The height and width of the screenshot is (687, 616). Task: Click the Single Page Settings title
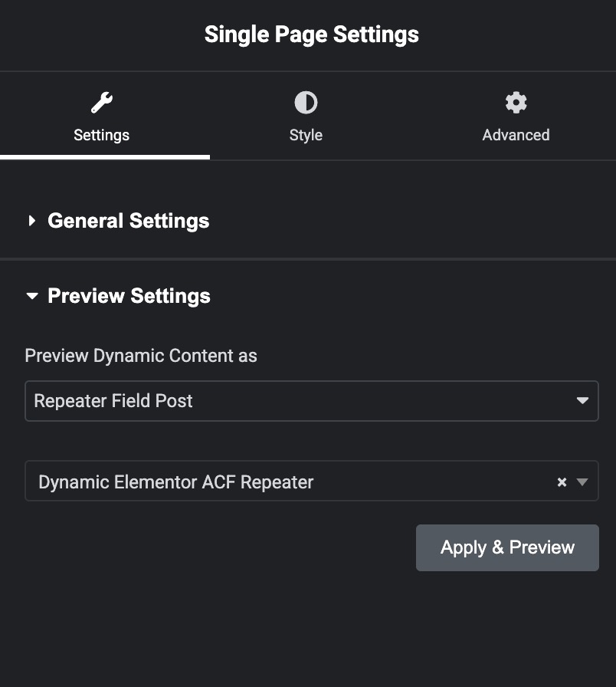311,35
